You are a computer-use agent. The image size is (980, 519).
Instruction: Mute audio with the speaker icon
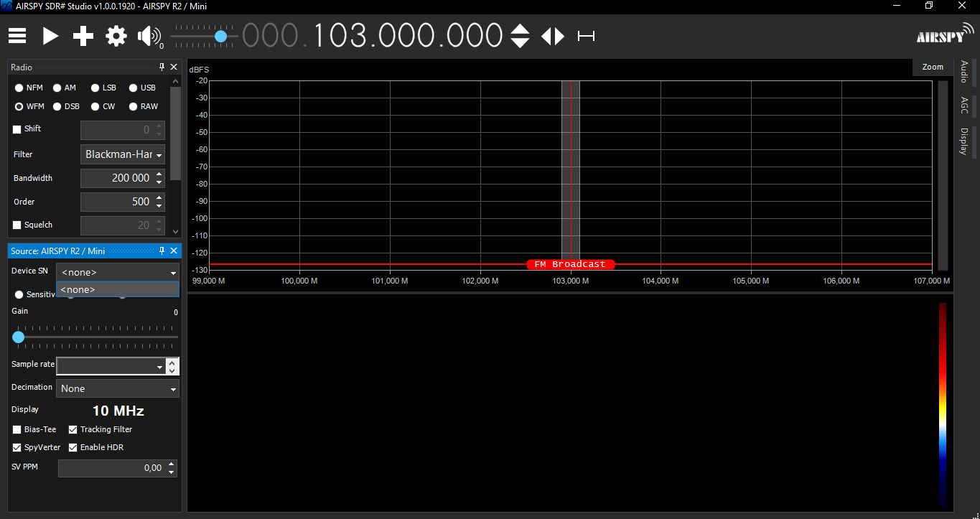click(x=149, y=36)
